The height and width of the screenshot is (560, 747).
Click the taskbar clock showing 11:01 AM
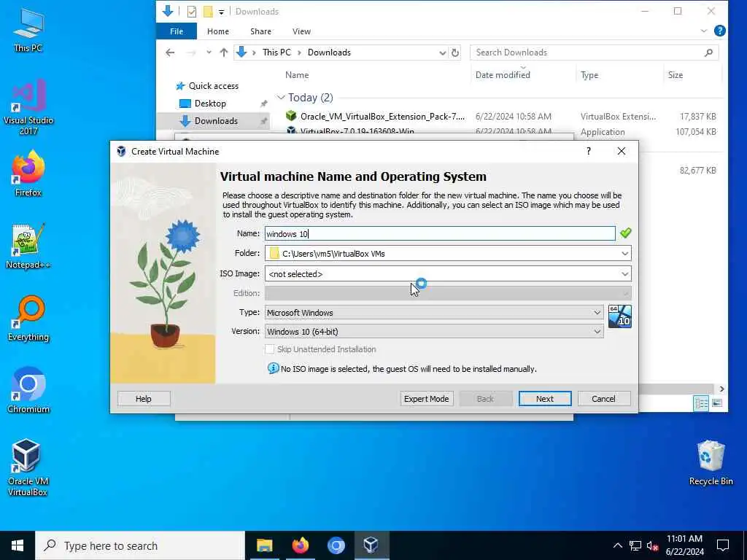click(x=684, y=545)
